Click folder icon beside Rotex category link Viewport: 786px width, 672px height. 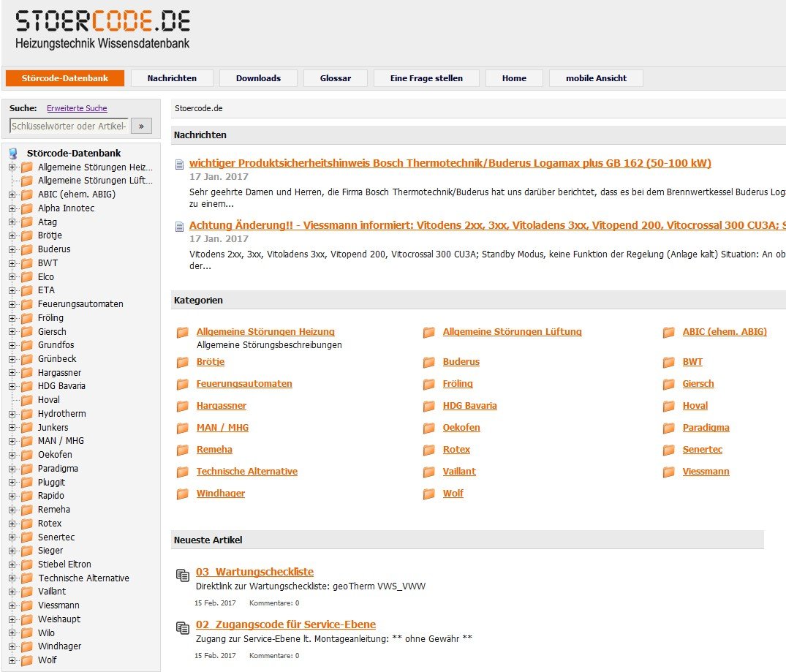(428, 450)
